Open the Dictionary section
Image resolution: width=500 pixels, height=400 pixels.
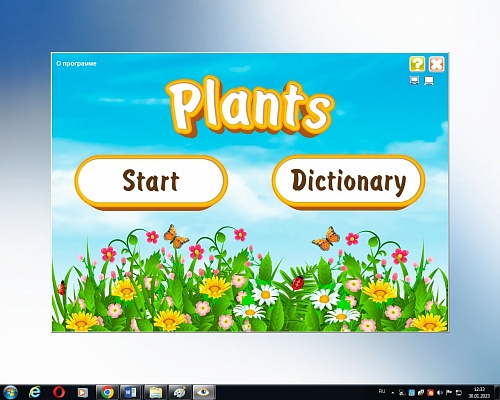[349, 182]
